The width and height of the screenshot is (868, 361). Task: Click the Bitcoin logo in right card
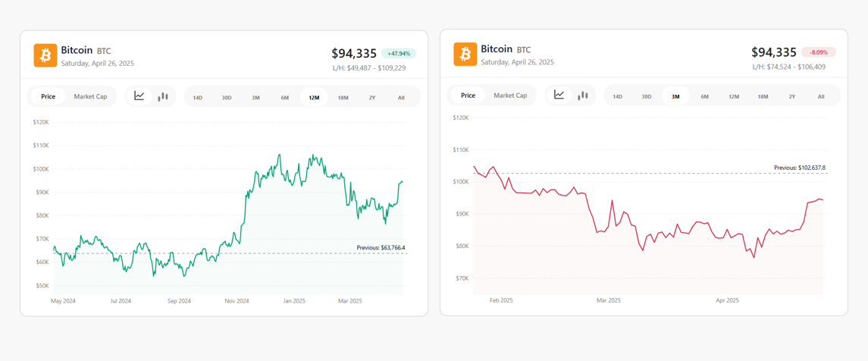(465, 55)
